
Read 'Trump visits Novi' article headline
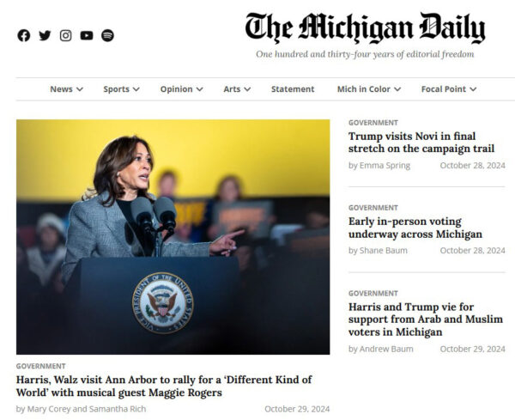[x=421, y=143]
